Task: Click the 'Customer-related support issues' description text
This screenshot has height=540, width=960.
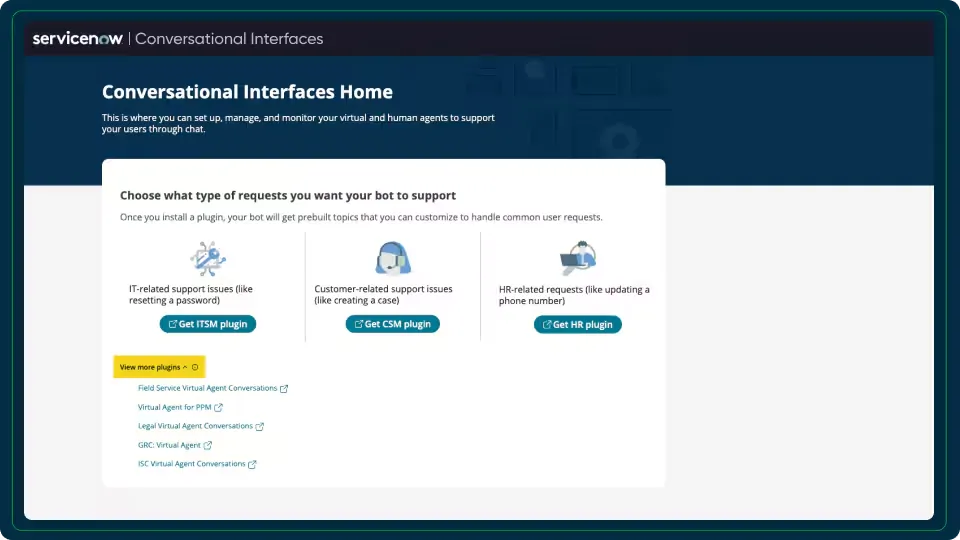Action: [x=383, y=294]
